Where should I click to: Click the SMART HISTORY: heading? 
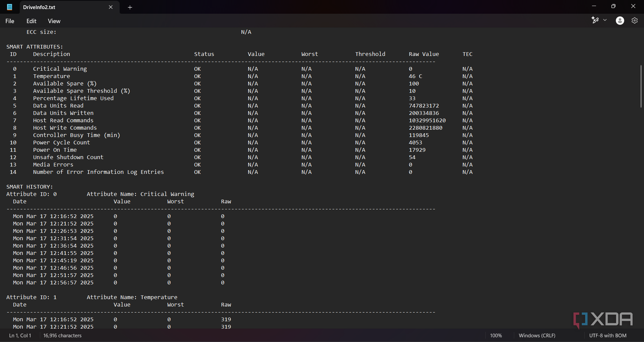pyautogui.click(x=30, y=187)
